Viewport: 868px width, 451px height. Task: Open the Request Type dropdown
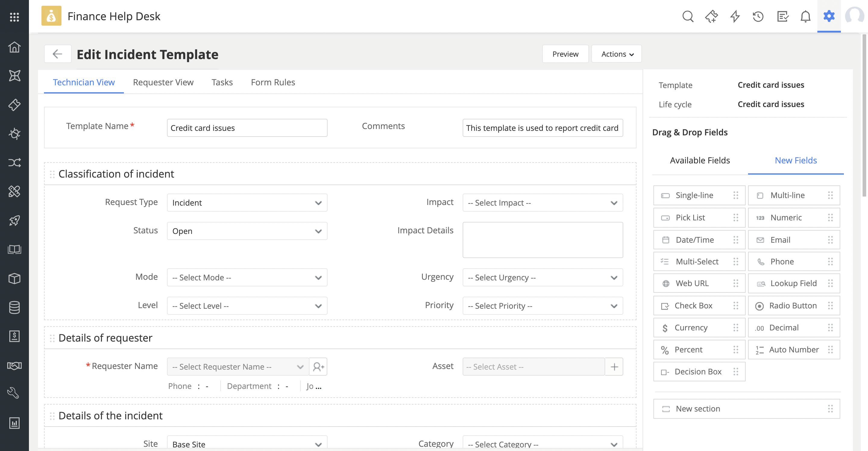tap(247, 203)
